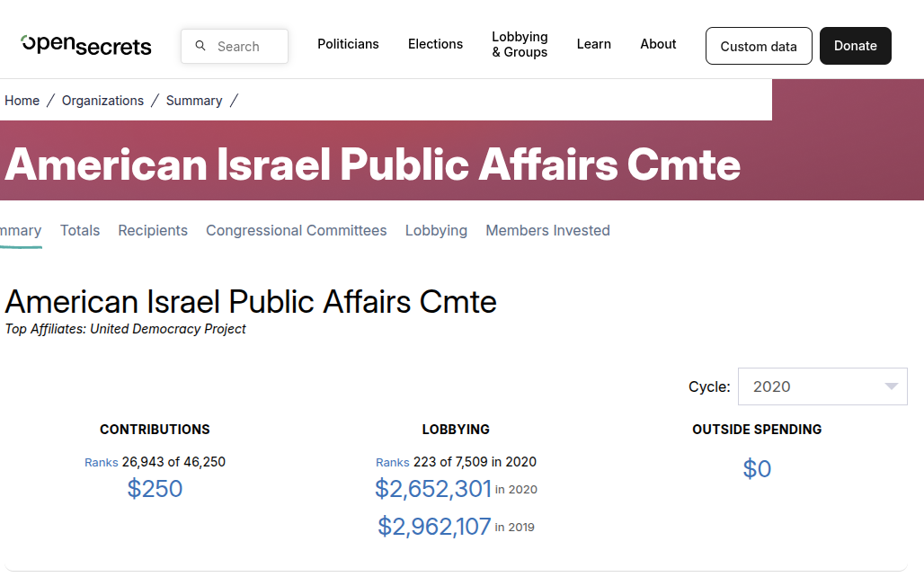Expand the Cycle 2020 dropdown

[822, 386]
